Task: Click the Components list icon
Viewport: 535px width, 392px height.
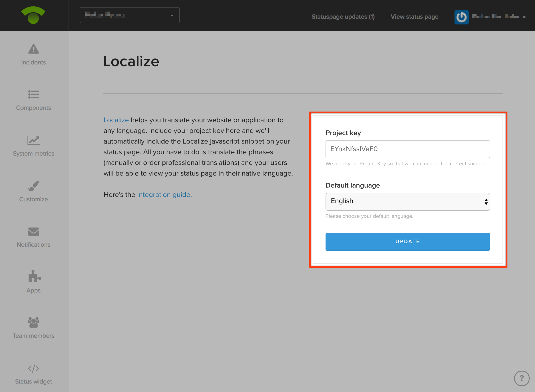Action: click(34, 94)
